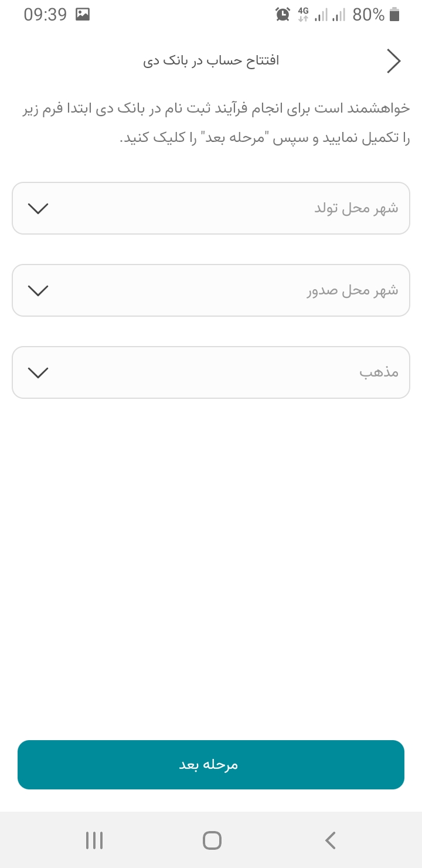The width and height of the screenshot is (422, 868).
Task: Tap the picture notification icon
Action: (x=83, y=15)
